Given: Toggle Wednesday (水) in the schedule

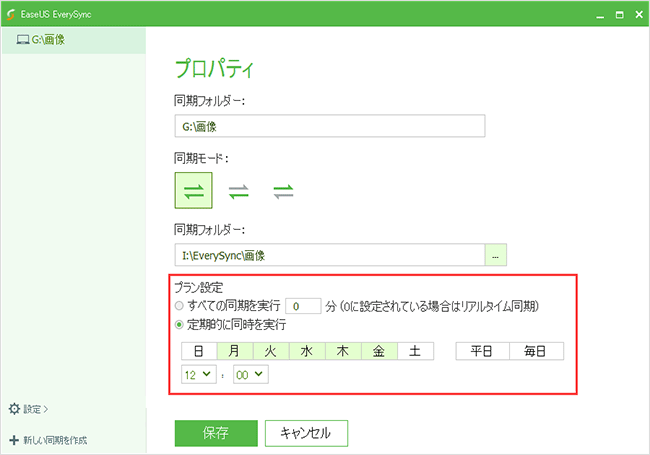Looking at the screenshot, I should 307,351.
